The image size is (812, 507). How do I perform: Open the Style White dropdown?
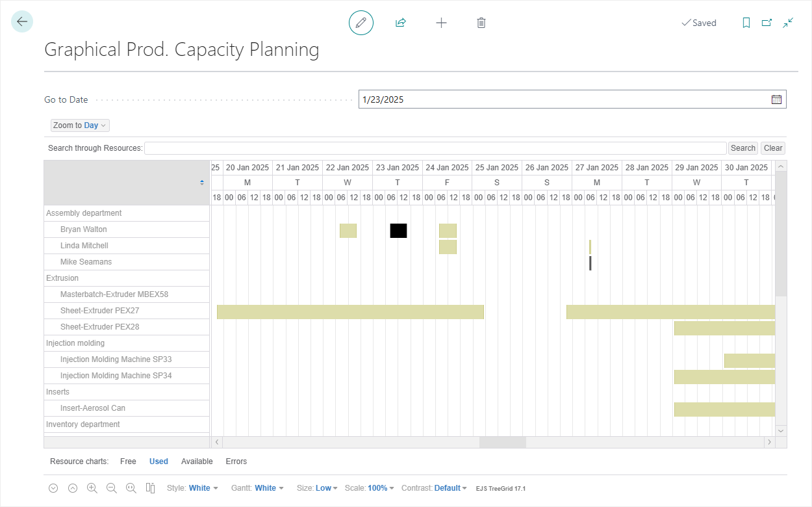(x=203, y=488)
